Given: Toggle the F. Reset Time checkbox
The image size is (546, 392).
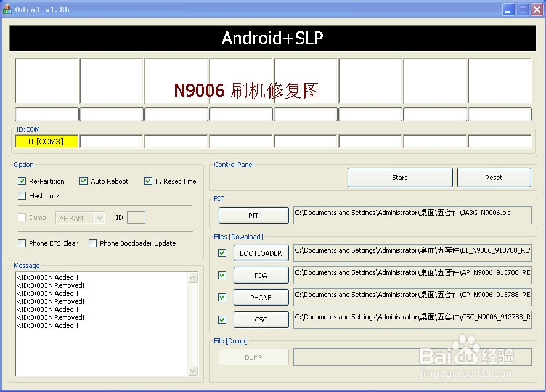Looking at the screenshot, I should pos(148,181).
